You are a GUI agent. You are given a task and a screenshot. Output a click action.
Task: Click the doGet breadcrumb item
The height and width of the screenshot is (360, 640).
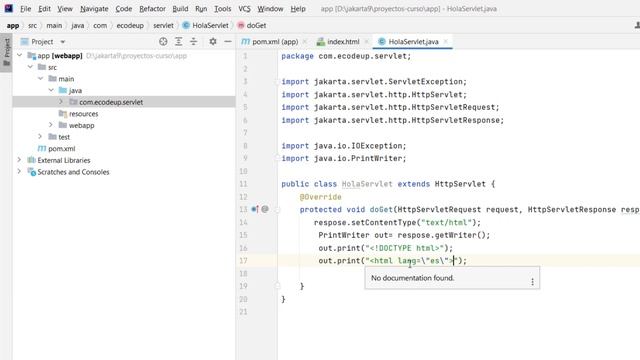(256, 25)
